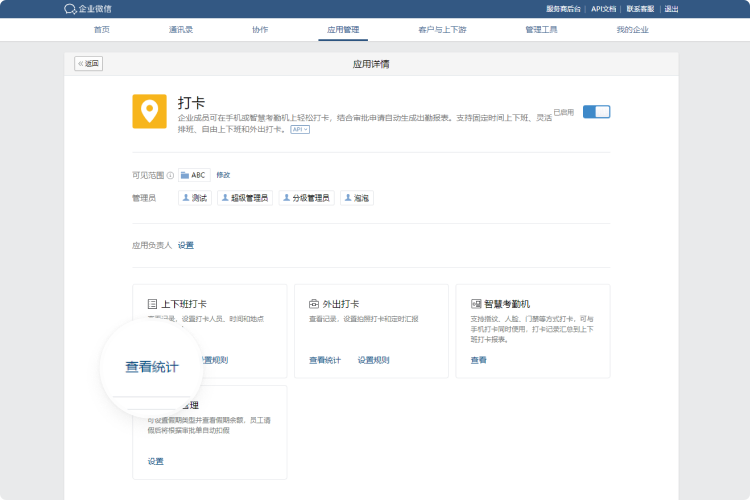This screenshot has width=750, height=500.
Task: Click the info icon next to 可见范围
Action: click(170, 175)
